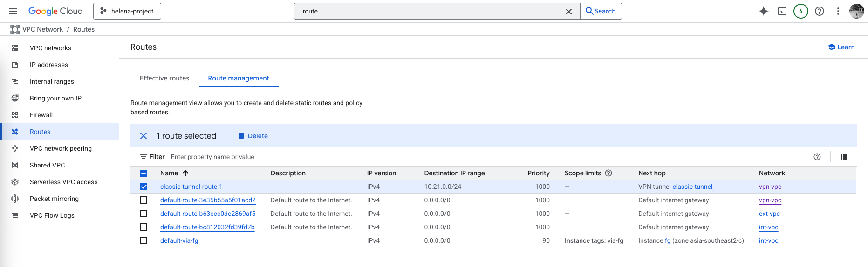This screenshot has width=868, height=267.
Task: Open the main navigation hamburger menu
Action: click(x=13, y=11)
